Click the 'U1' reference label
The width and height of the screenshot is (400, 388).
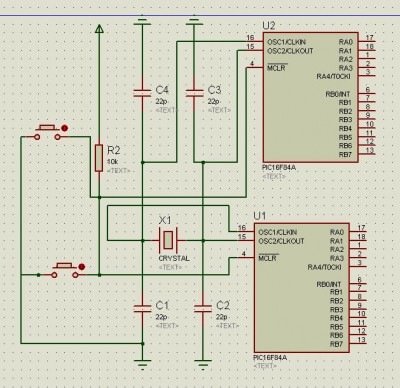(x=260, y=216)
